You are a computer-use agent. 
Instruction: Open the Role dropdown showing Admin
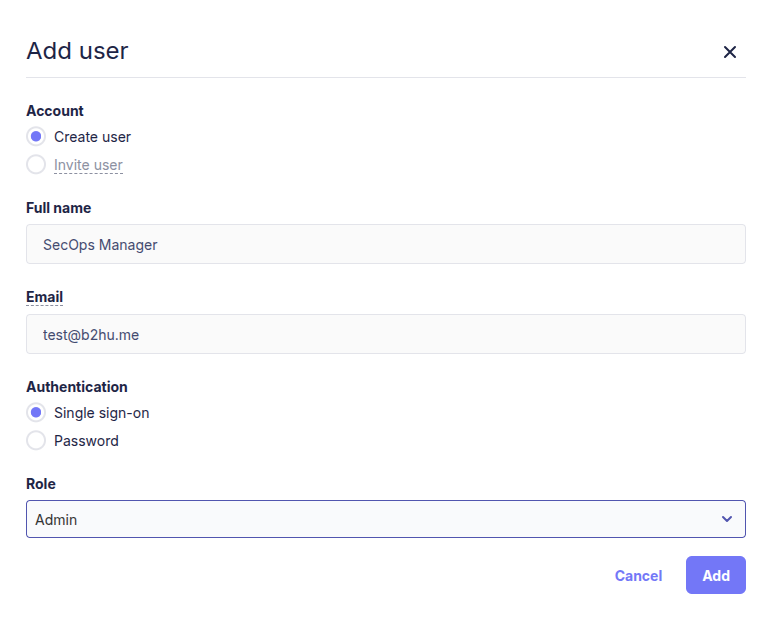pyautogui.click(x=370, y=520)
